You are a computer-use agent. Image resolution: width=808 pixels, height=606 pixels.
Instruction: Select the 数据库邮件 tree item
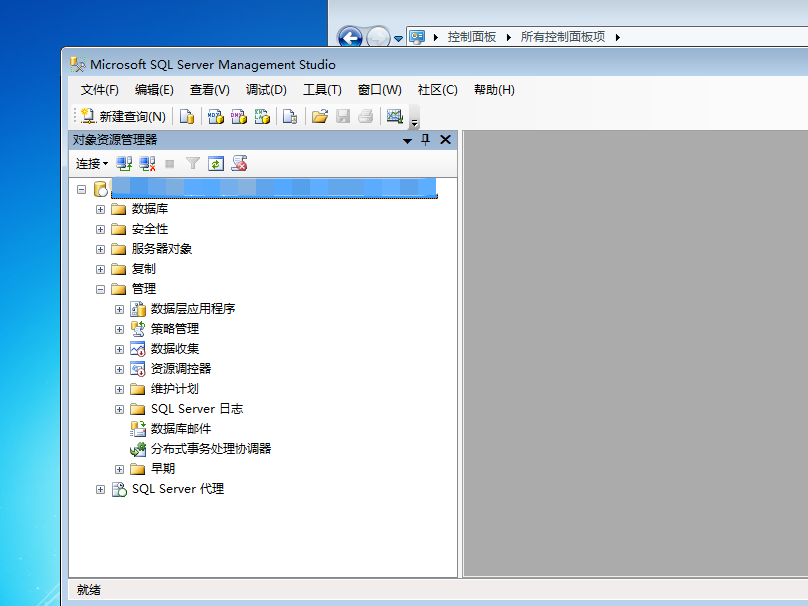180,429
